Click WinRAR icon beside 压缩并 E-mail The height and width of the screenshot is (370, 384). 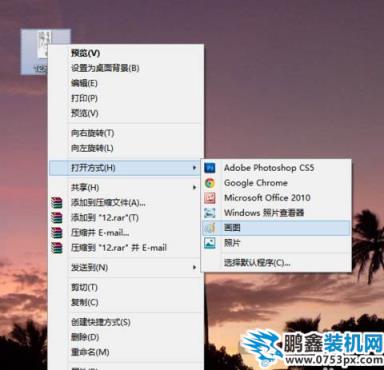click(x=57, y=233)
